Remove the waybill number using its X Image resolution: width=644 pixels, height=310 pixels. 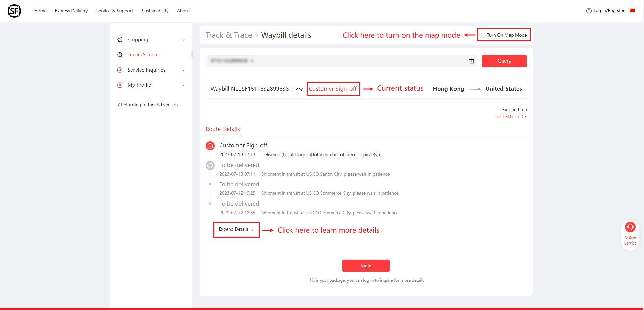point(252,61)
